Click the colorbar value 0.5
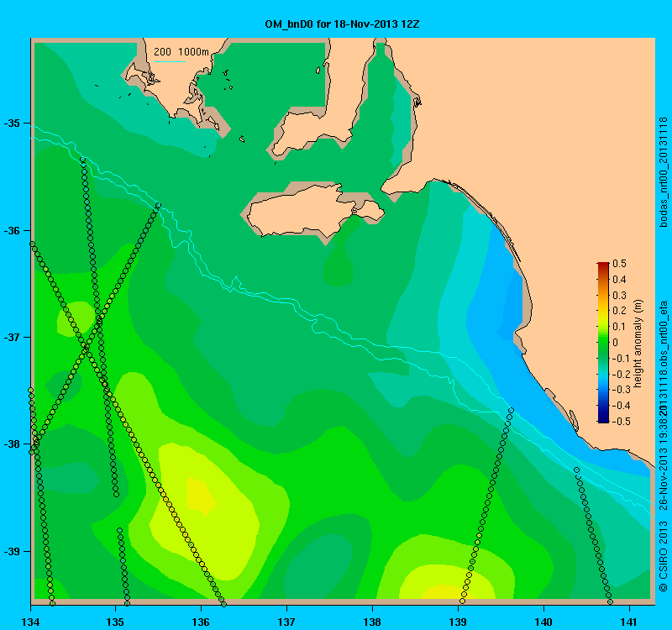 click(619, 264)
